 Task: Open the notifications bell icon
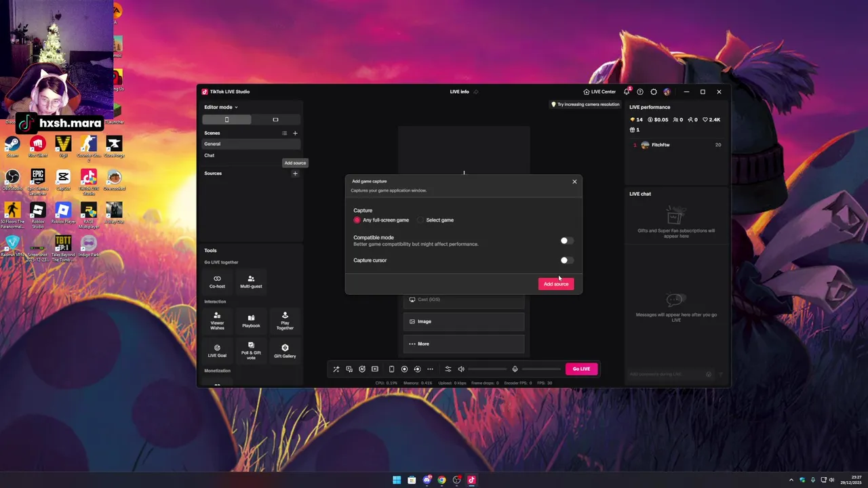tap(627, 91)
